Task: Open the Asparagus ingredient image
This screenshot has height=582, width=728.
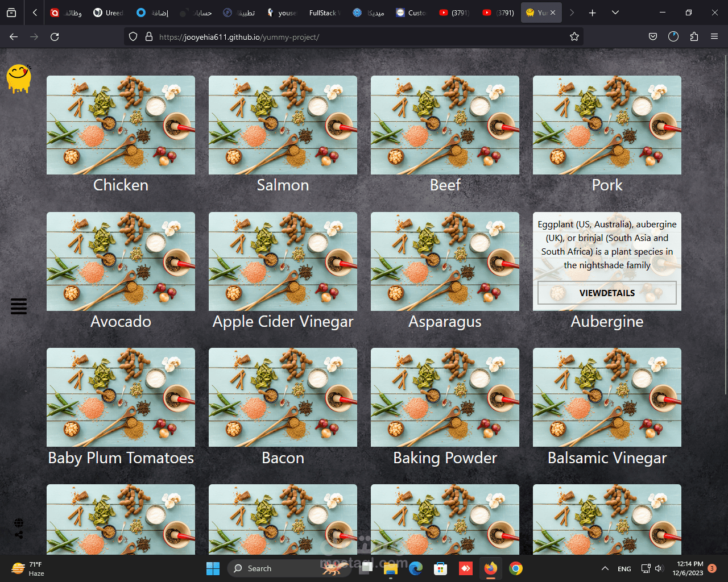Action: tap(445, 261)
